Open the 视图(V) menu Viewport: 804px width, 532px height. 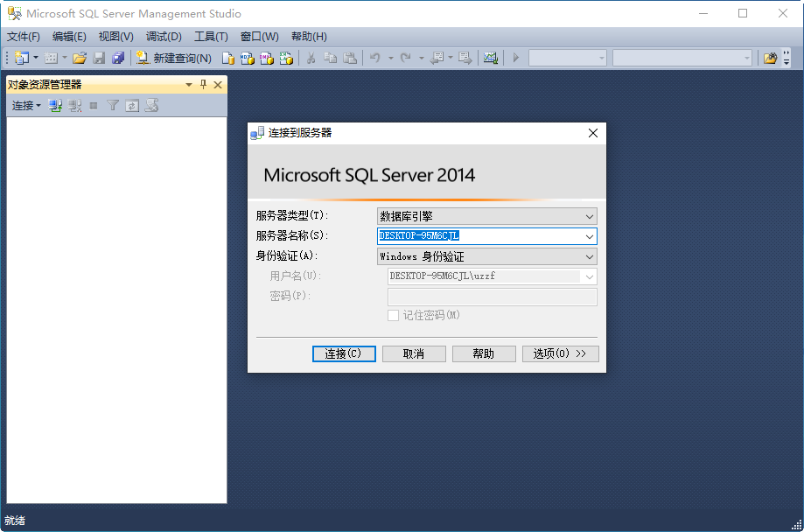115,37
